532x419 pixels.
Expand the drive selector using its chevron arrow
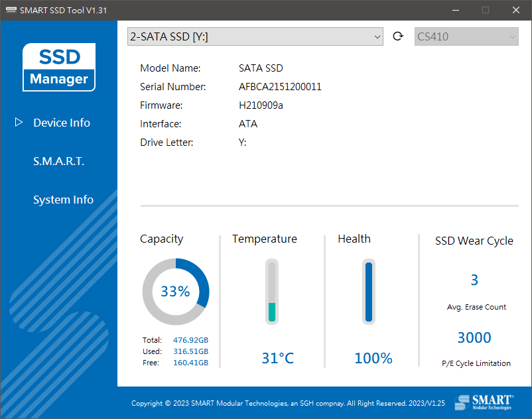click(x=377, y=36)
